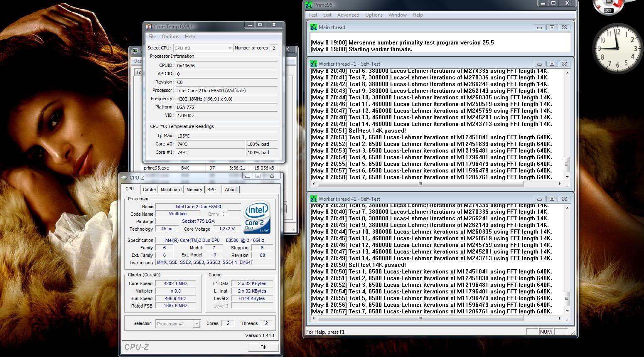Switch to the SPD tab in CPU-Z

click(211, 190)
